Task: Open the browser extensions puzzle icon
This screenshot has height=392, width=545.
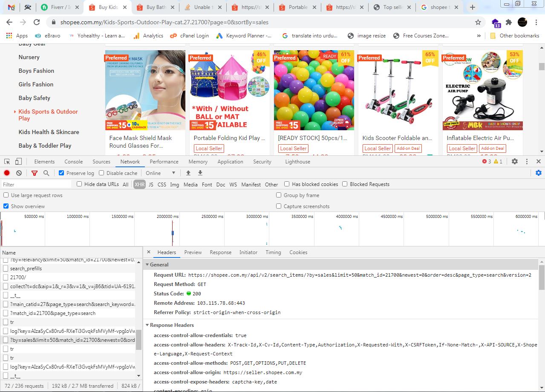Action: tap(508, 22)
